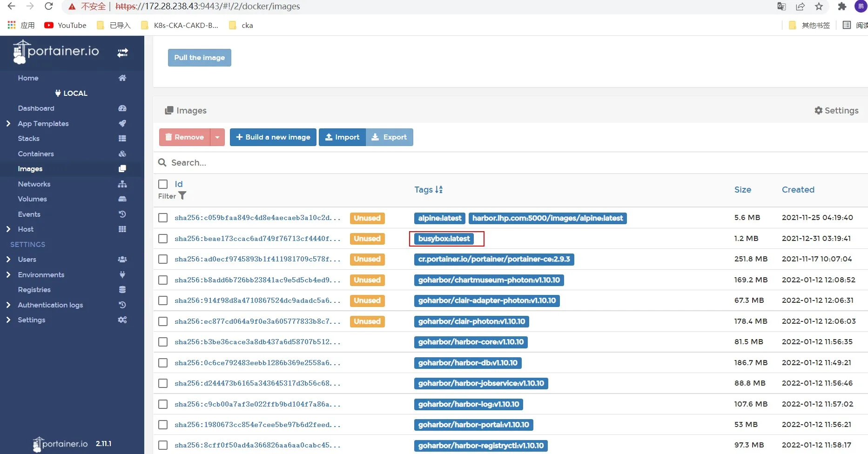Click the Users group icon
Viewport: 868px width, 454px height.
click(122, 259)
